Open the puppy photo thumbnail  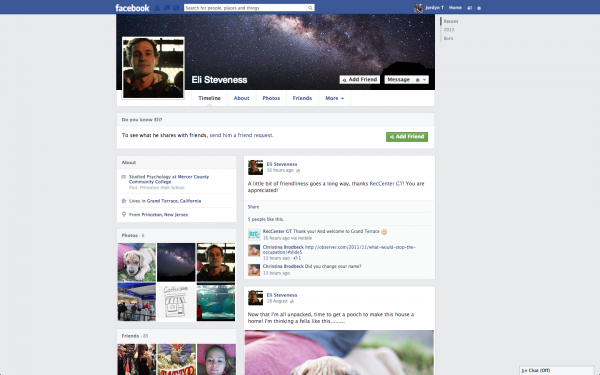[x=137, y=262]
